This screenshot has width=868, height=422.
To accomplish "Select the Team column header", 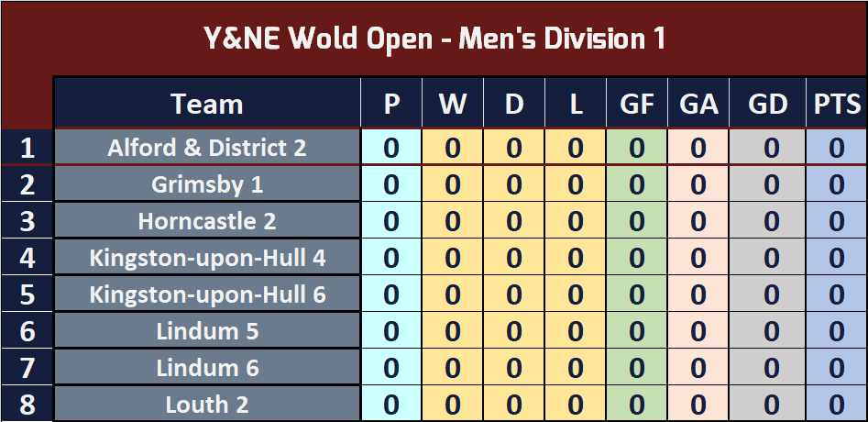I will [x=207, y=104].
